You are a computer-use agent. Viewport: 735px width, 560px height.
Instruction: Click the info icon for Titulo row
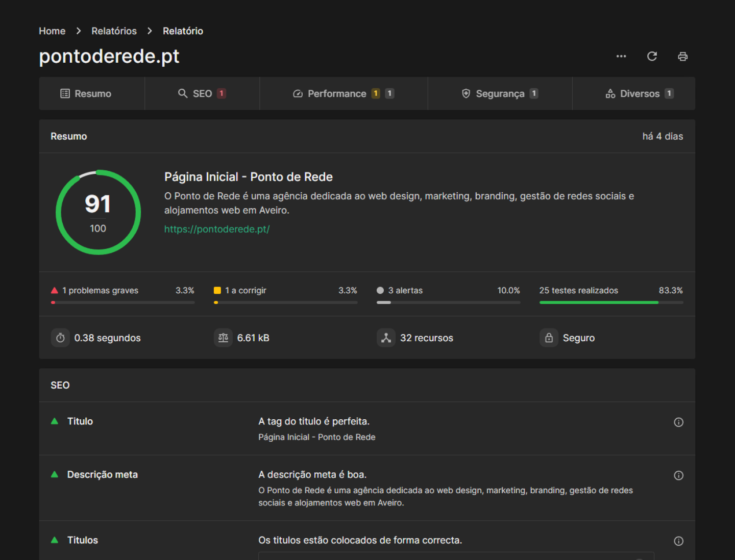click(678, 422)
